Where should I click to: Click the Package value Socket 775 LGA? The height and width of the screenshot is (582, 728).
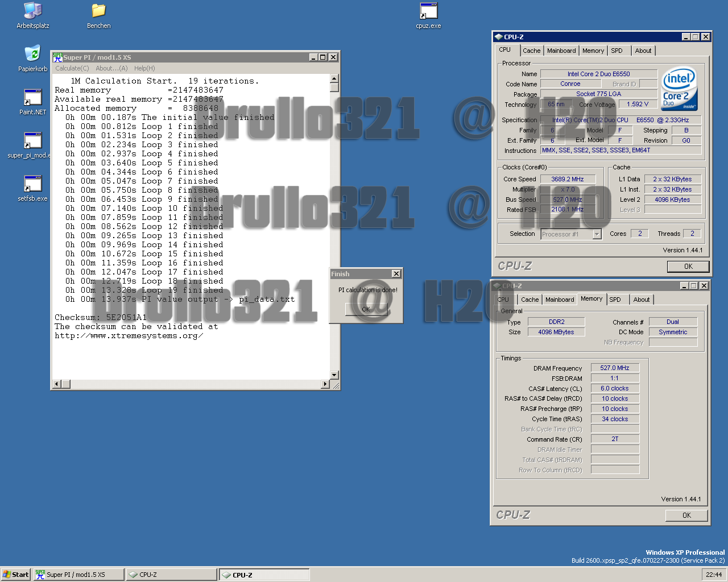(598, 94)
